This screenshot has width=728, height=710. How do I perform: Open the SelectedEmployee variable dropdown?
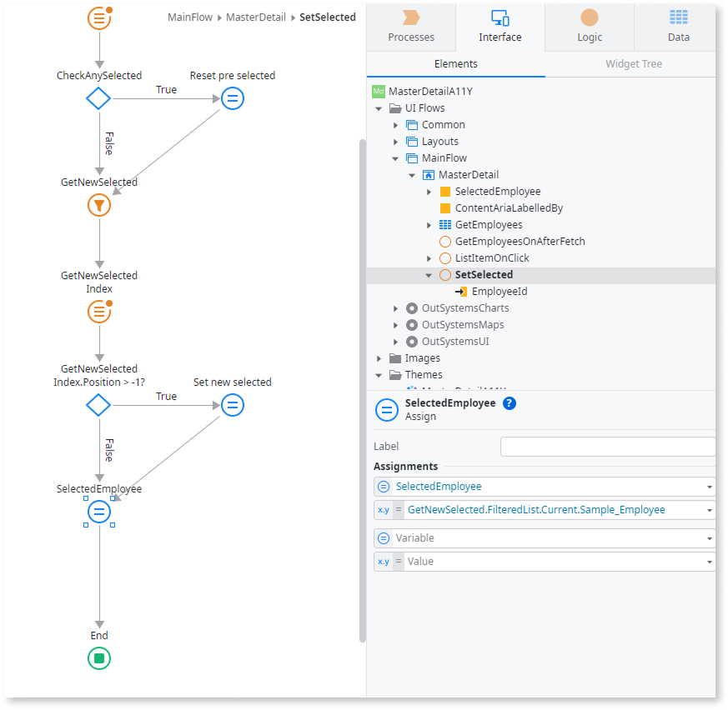tap(709, 487)
